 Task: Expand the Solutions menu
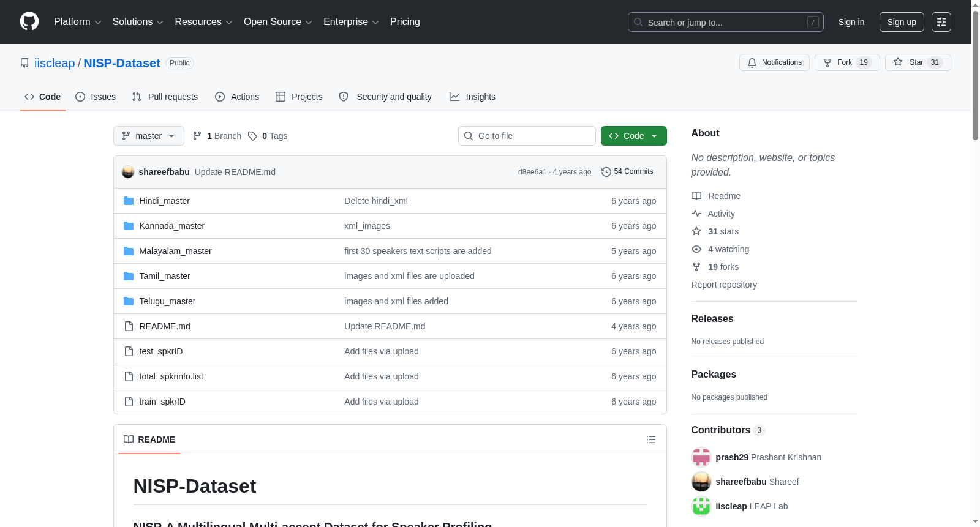138,22
